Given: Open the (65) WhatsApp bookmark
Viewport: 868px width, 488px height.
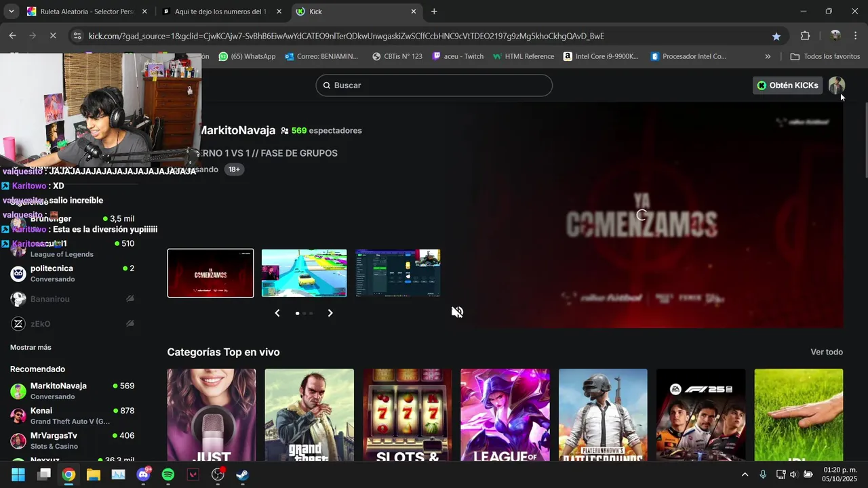Looking at the screenshot, I should 248,56.
